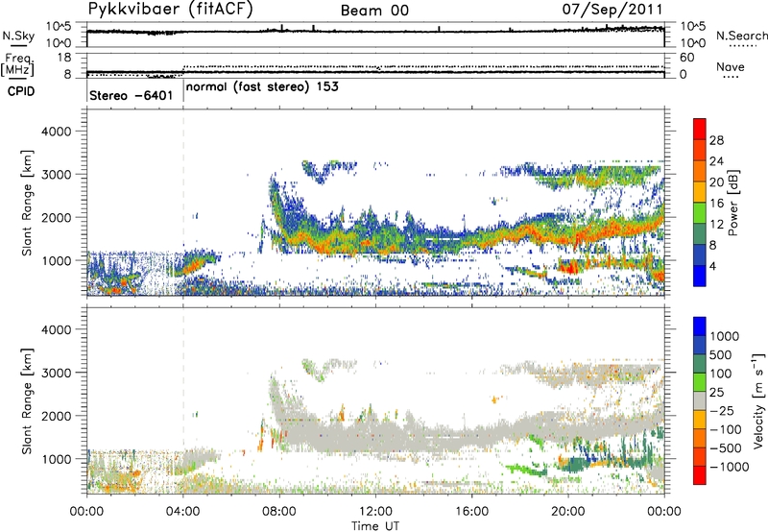Click the grey band of the velocity colorbar
Image resolution: width=768 pixels, height=532 pixels.
(700, 400)
